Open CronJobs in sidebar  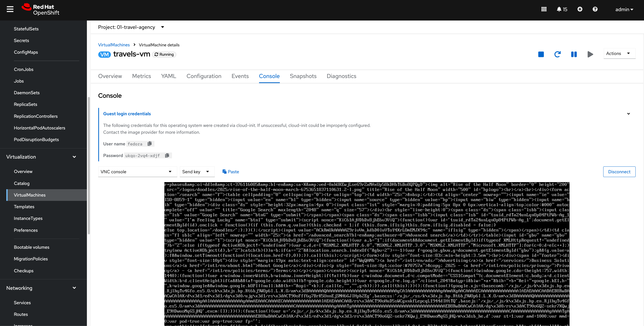24,69
